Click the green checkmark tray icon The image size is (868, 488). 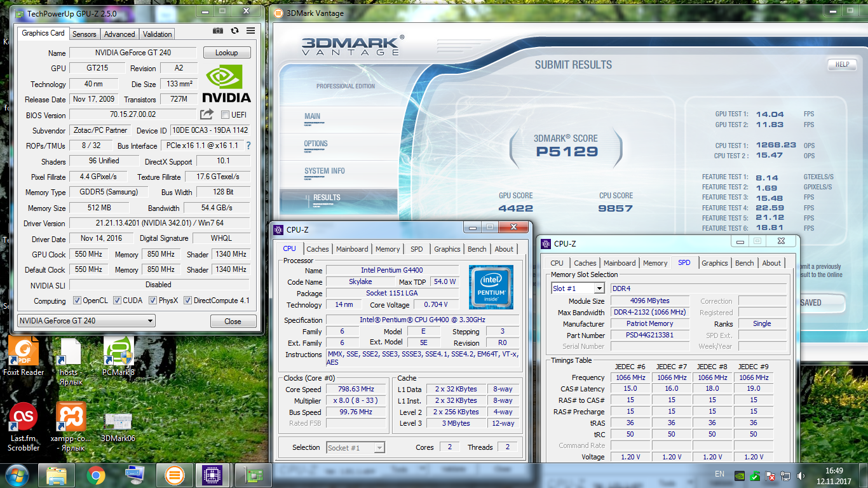(x=755, y=475)
